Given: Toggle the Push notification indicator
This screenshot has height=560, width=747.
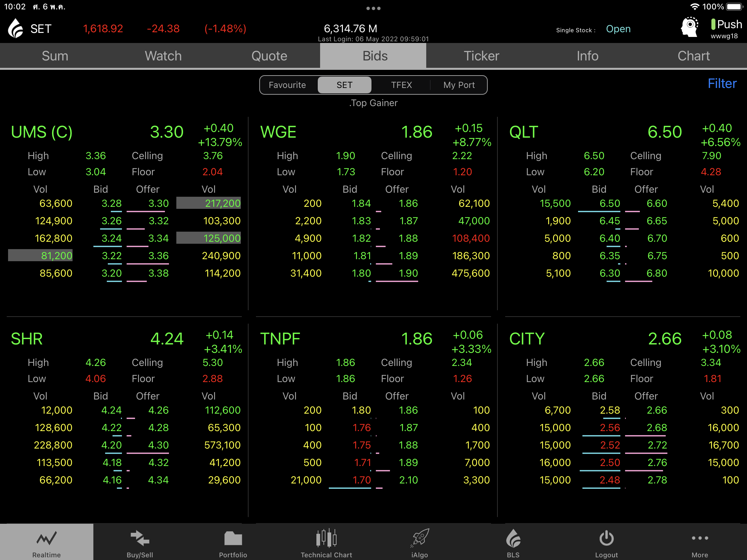Looking at the screenshot, I should pos(726,25).
